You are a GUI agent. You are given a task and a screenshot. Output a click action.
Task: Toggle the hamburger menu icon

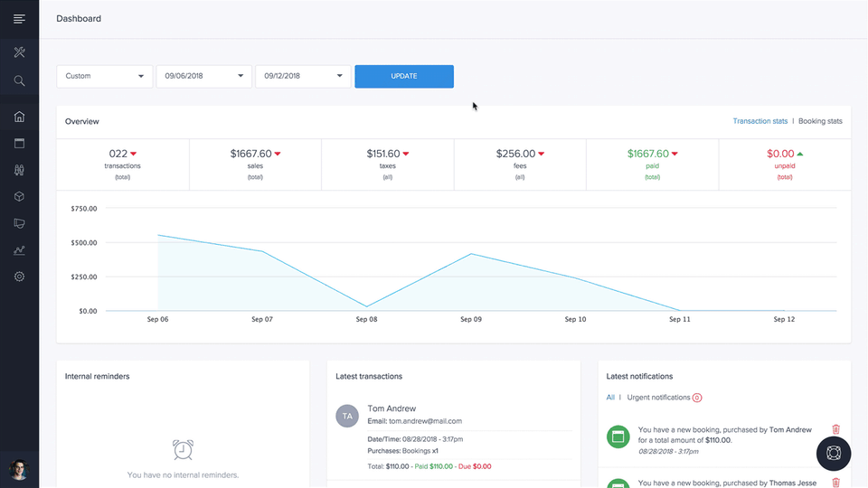[x=19, y=19]
